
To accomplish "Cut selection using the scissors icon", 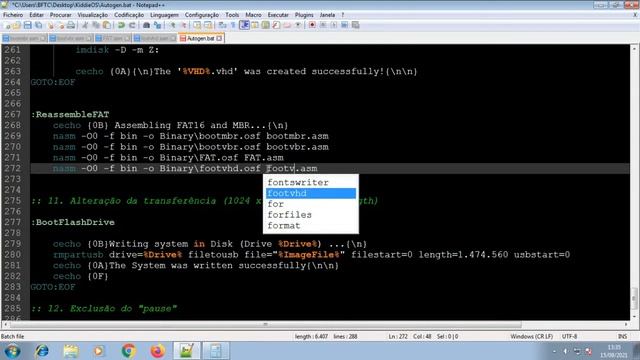I will pos(85,25).
